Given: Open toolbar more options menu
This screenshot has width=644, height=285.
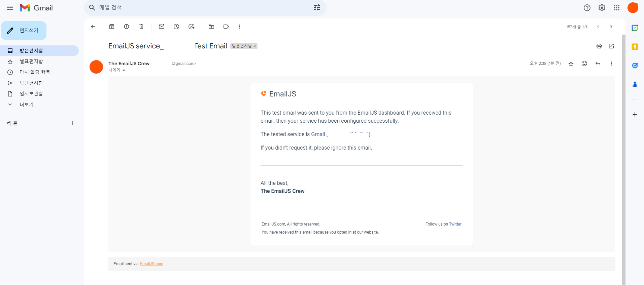Looking at the screenshot, I should tap(240, 27).
